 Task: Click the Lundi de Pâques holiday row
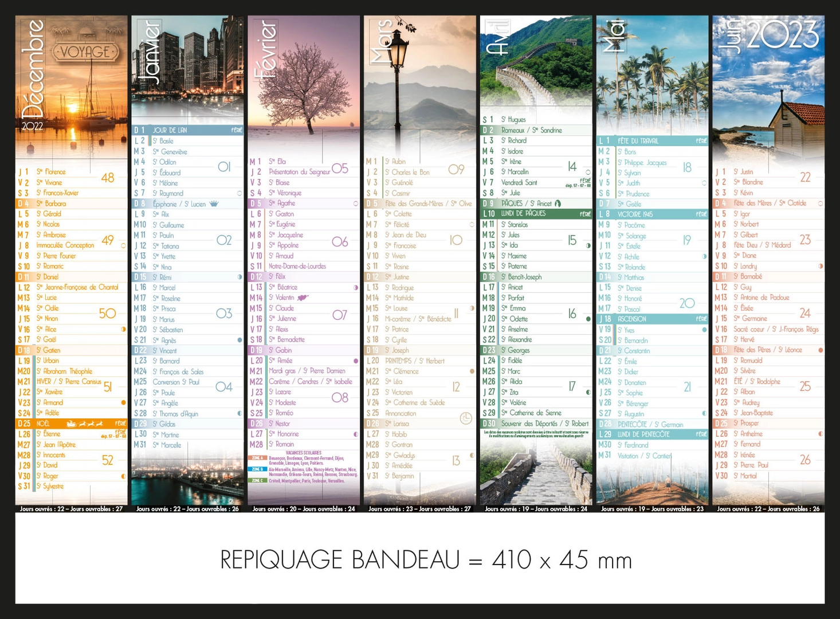point(536,214)
